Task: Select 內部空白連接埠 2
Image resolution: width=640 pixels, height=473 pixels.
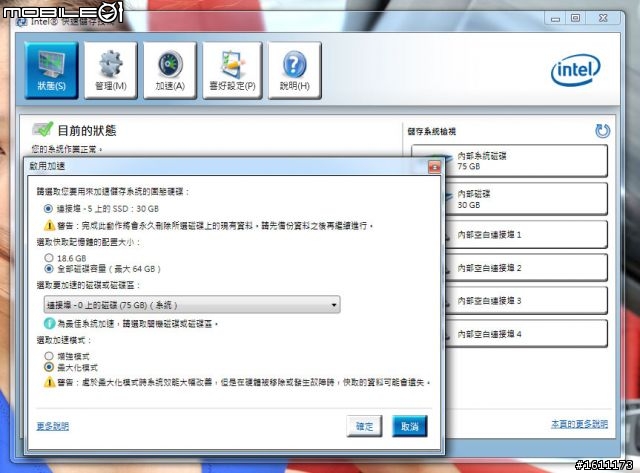Action: coord(525,268)
